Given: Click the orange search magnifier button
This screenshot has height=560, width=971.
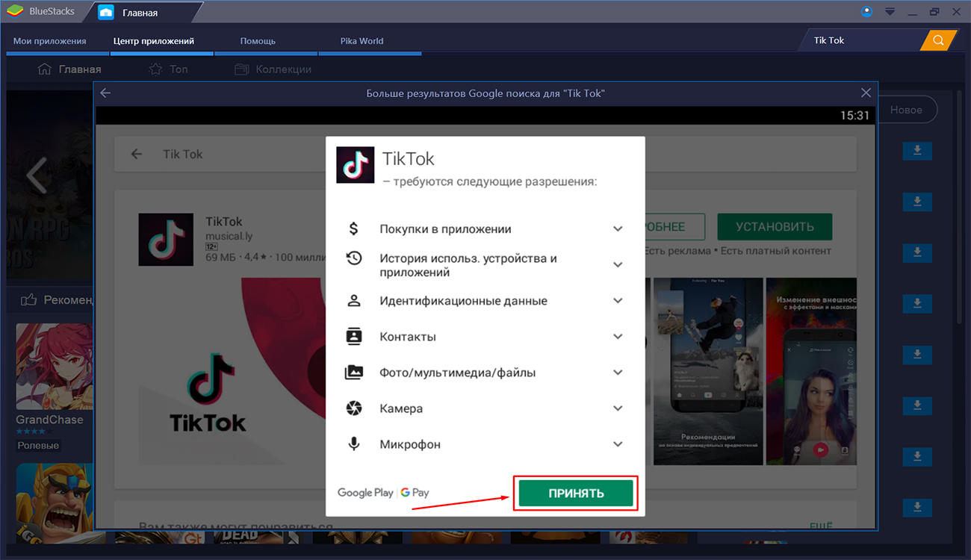Looking at the screenshot, I should 939,40.
